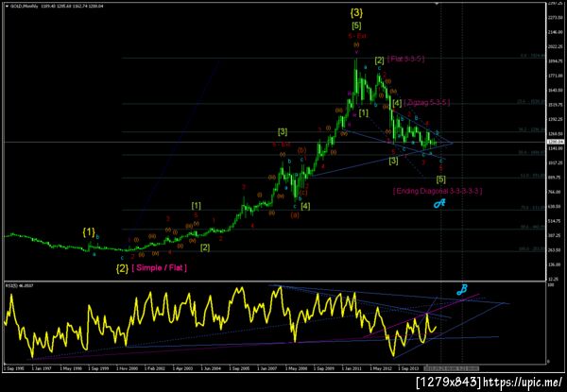The width and height of the screenshot is (567, 392).
Task: Click the yellow '{2}' wave label
Action: point(122,268)
